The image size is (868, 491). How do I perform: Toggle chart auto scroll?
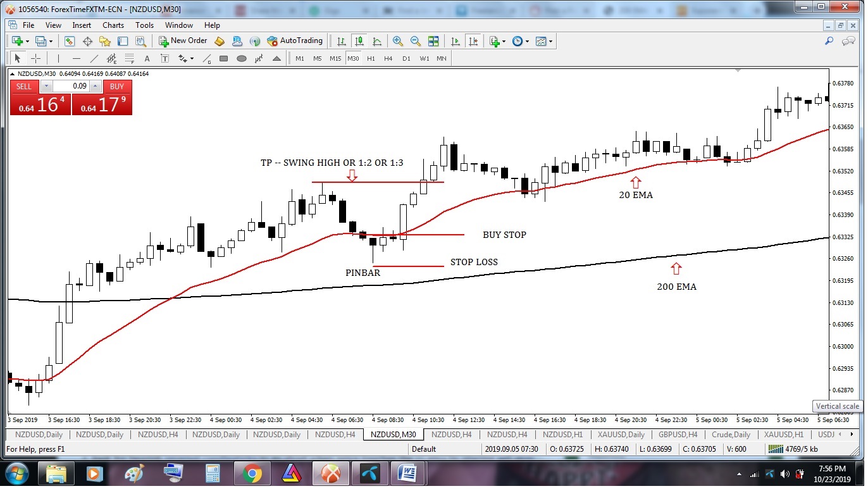click(456, 41)
